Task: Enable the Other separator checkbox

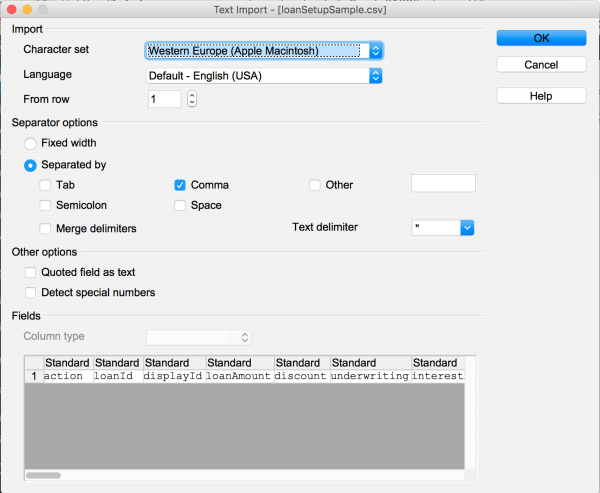Action: (315, 185)
